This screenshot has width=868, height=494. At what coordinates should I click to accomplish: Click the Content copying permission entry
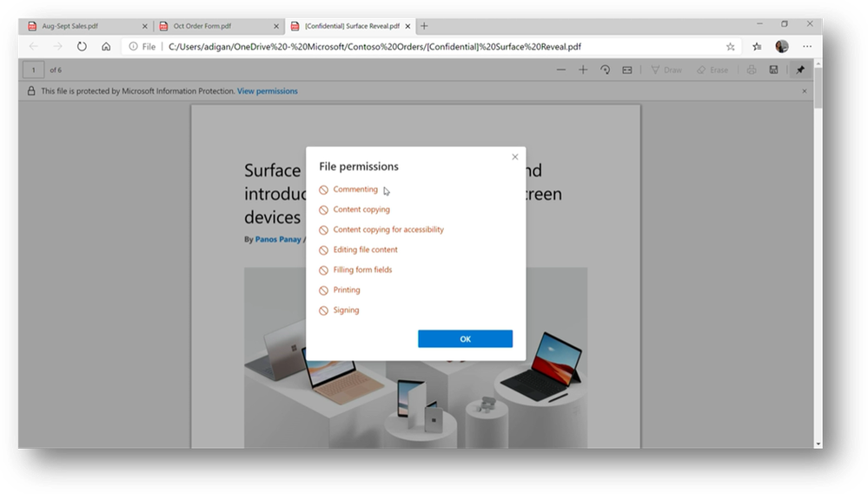click(x=354, y=210)
